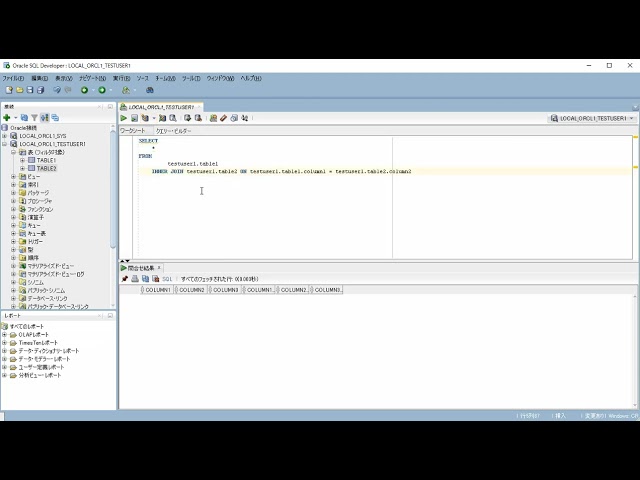Switch to the クエリー・ビルダー tab
640x480 pixels.
click(173, 131)
